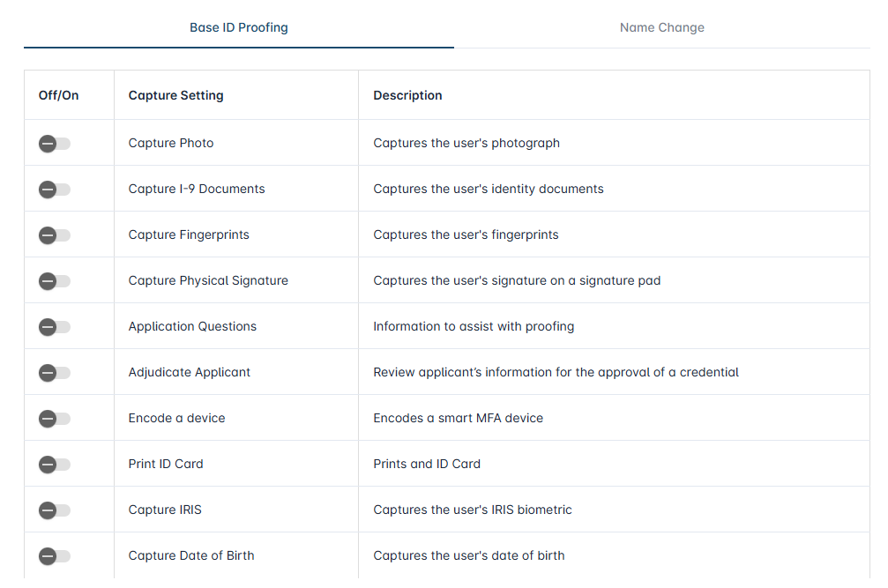Click the Adjudicate Applicant setting label
888x588 pixels.
[x=190, y=372]
